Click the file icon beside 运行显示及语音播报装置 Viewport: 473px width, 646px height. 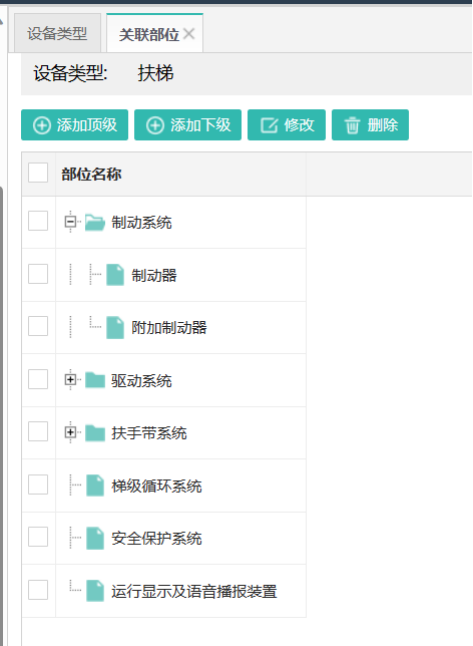95,591
